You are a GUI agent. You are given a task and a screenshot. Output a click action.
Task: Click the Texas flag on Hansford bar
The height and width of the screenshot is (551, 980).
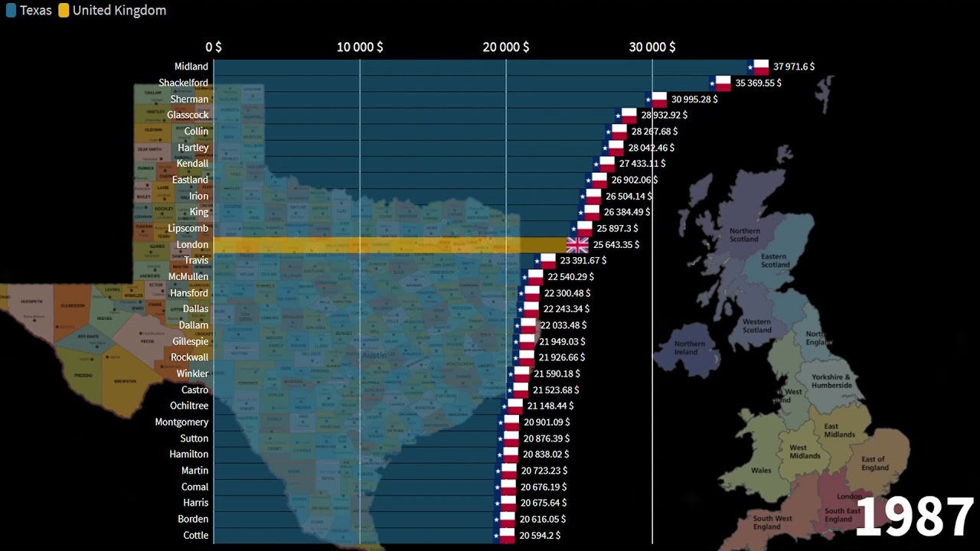[x=528, y=293]
